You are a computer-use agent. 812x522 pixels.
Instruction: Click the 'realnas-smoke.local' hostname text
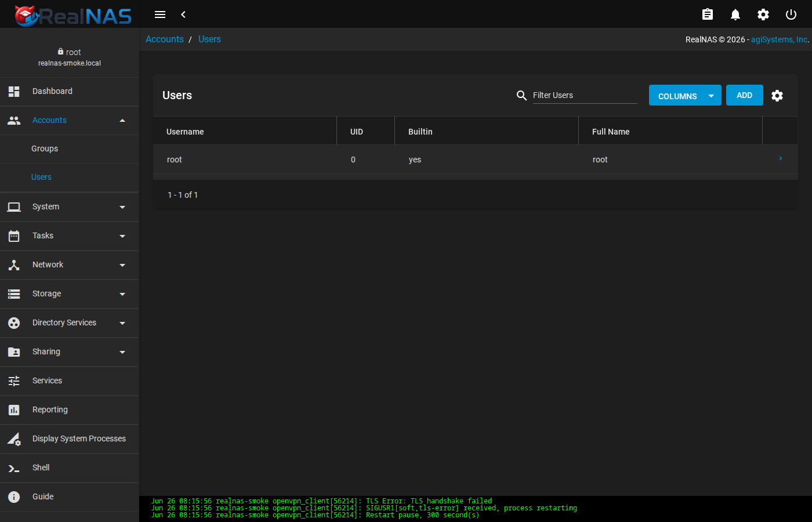click(x=70, y=63)
